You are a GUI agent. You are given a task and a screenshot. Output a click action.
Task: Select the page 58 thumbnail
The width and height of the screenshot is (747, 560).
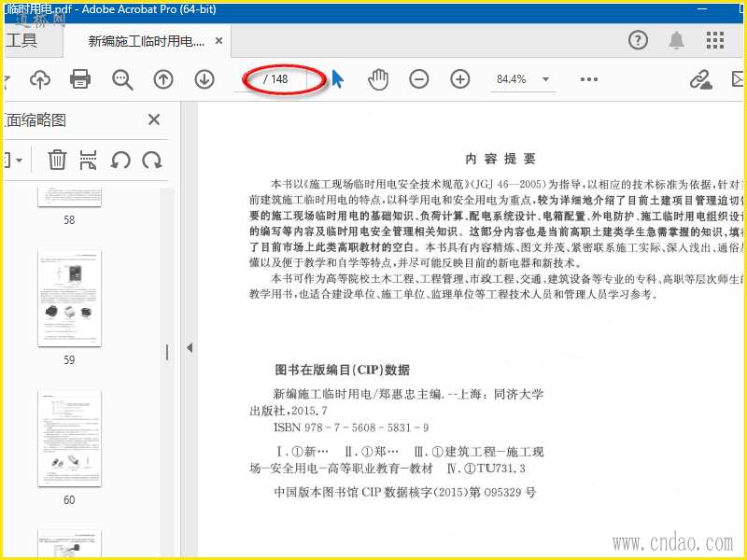[x=69, y=197]
